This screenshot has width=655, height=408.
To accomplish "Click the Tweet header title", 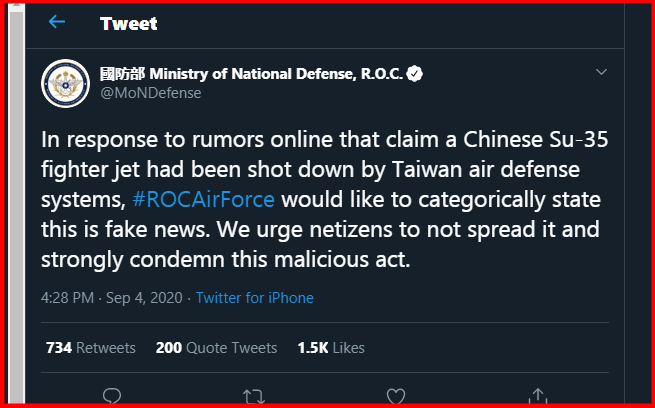I will pos(129,23).
